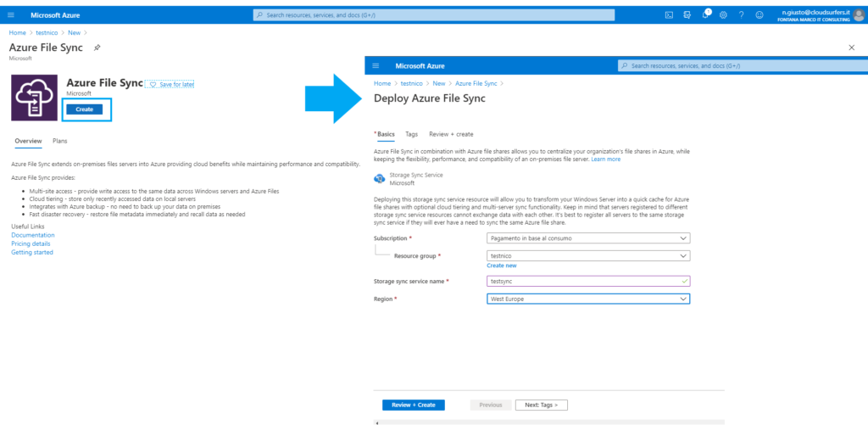Click the user account avatar
Image resolution: width=868 pixels, height=425 pixels.
[x=858, y=15]
